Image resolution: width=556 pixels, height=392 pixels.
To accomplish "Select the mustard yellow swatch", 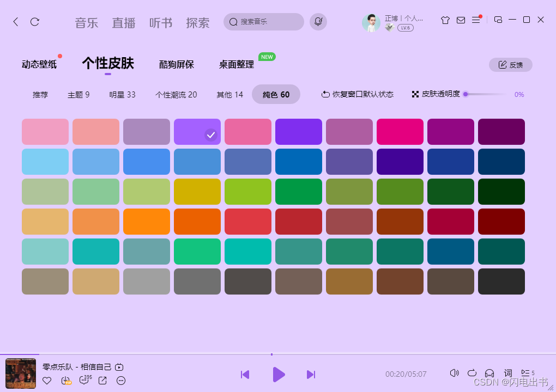I will 197,192.
